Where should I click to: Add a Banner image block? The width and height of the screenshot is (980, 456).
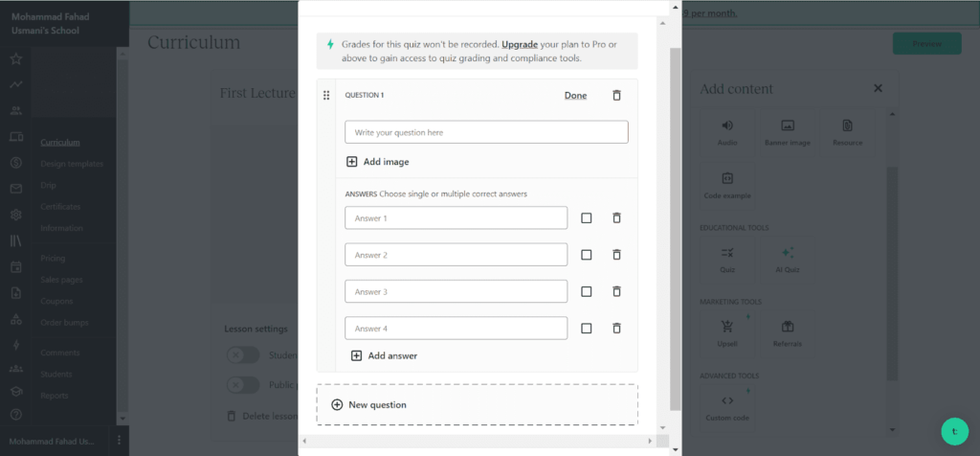tap(788, 132)
